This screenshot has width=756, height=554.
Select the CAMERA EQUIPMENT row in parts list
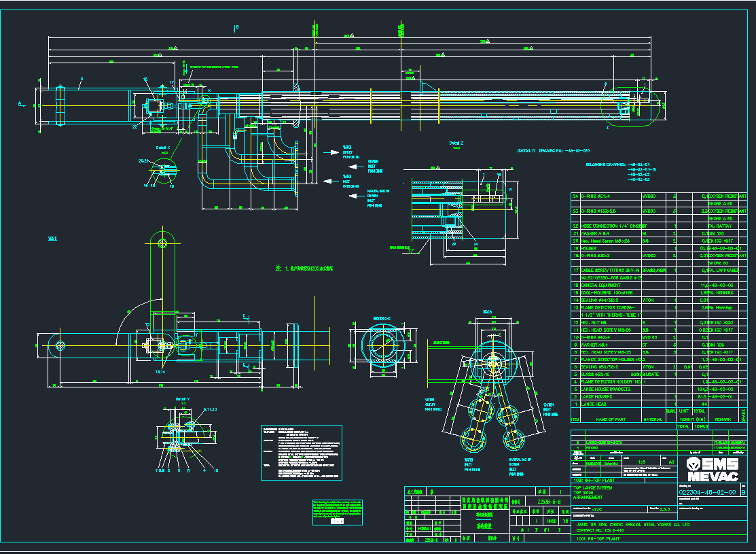click(600, 285)
